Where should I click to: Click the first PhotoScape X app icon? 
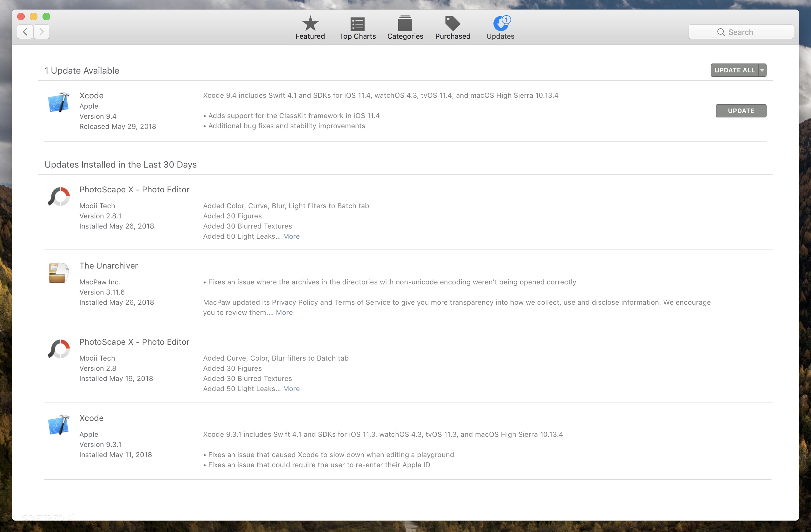[59, 197]
